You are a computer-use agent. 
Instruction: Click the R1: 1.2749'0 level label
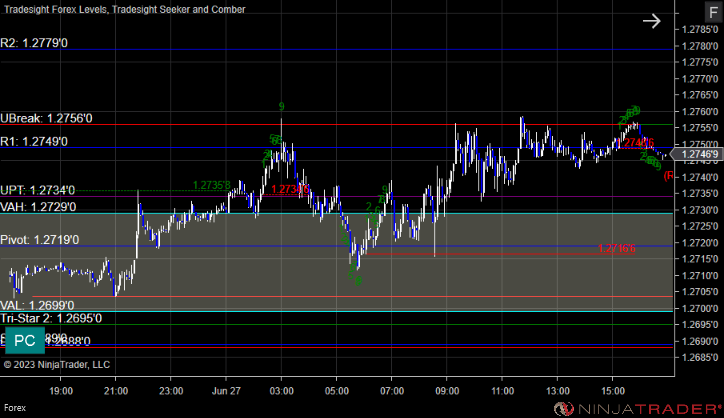tap(34, 141)
